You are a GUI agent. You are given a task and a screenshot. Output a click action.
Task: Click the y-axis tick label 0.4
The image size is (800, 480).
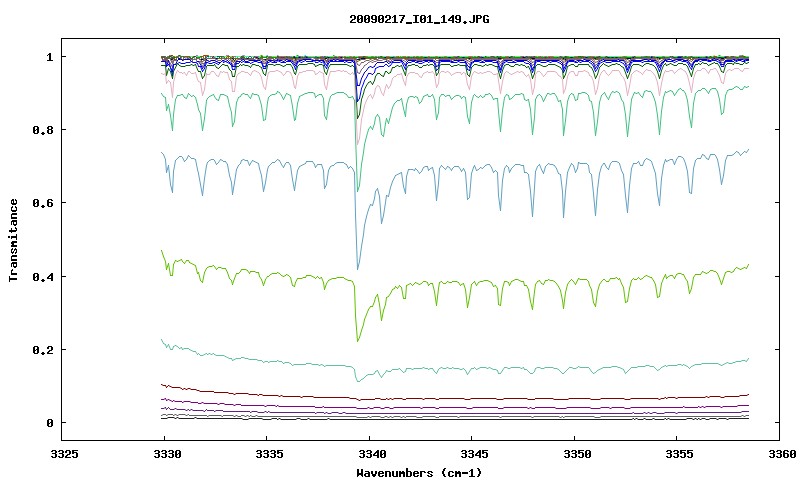coord(43,276)
